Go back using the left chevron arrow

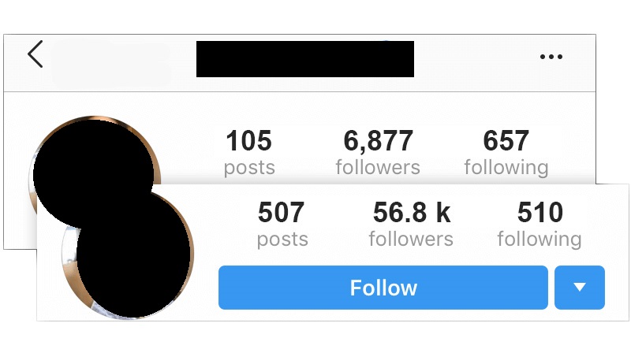(35, 54)
